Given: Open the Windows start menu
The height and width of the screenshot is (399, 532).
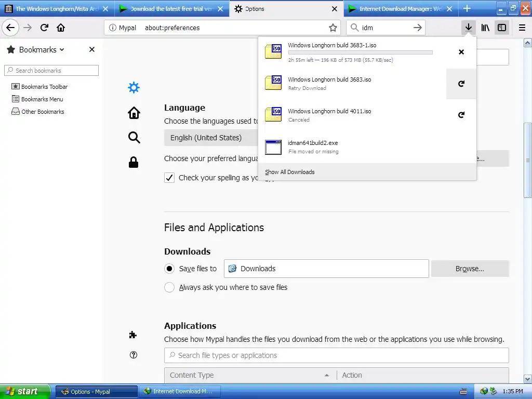Looking at the screenshot, I should pos(24,392).
